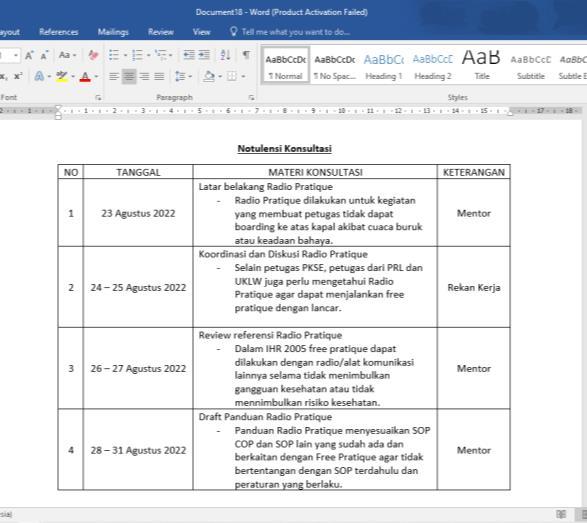Viewport: 587px width, 523px height.
Task: Open the Mailings tab
Action: [113, 32]
